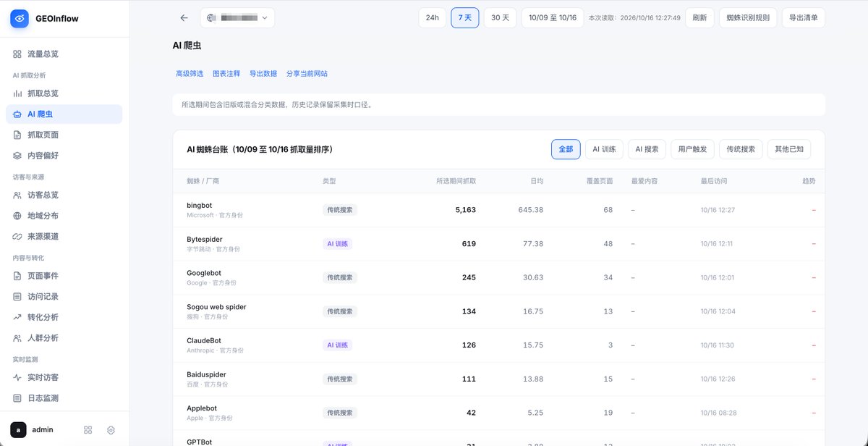The width and height of the screenshot is (868, 446).
Task: Click the 人群分析 people icon
Action: [17, 338]
